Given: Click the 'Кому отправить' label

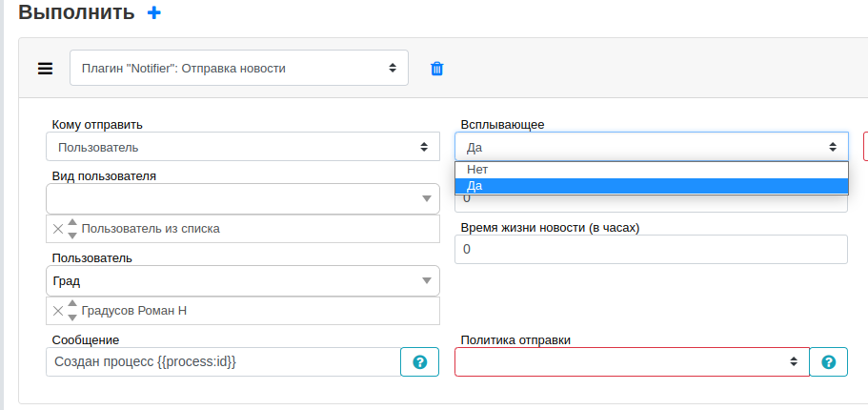Looking at the screenshot, I should pyautogui.click(x=97, y=125).
